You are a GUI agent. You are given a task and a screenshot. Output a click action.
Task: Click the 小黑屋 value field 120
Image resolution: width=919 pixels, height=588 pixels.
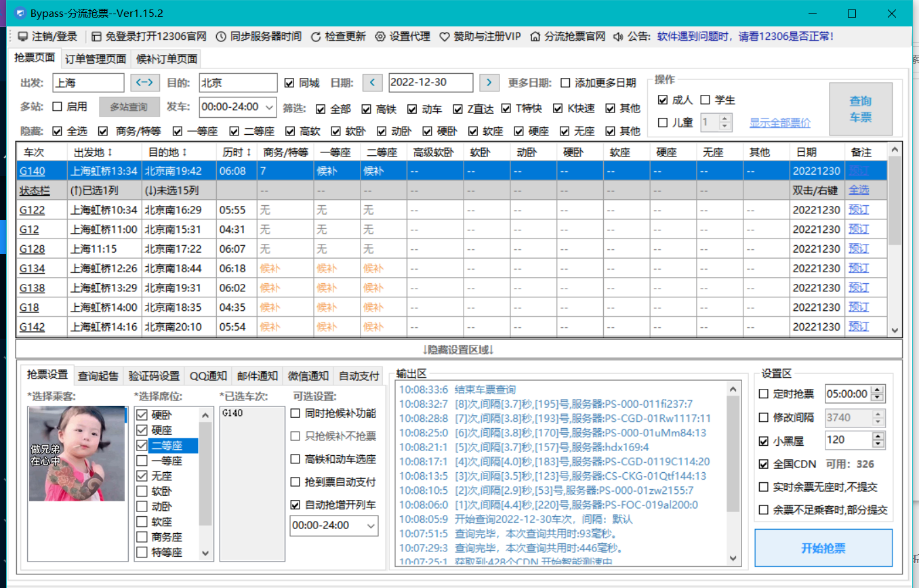point(847,440)
